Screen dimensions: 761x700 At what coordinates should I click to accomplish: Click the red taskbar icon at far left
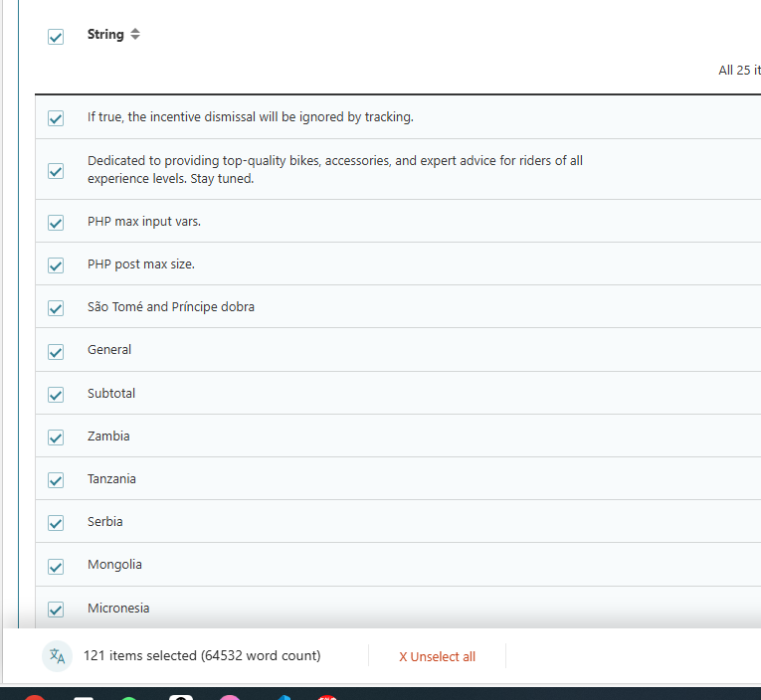(35, 697)
